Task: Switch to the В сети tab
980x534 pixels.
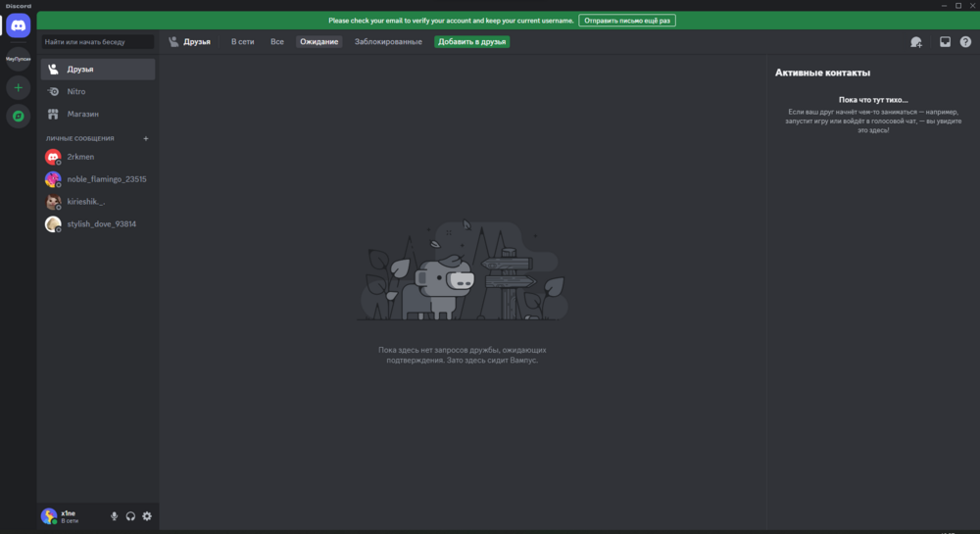Action: [x=242, y=42]
